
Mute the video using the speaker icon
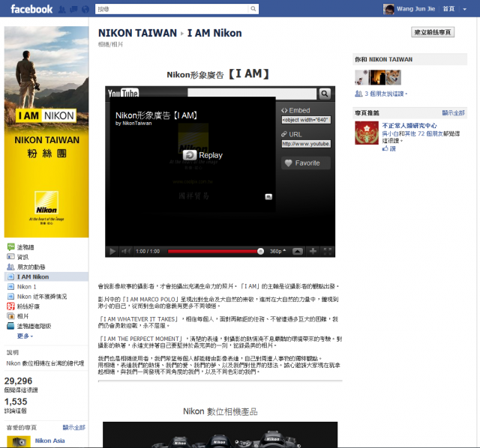pos(126,252)
